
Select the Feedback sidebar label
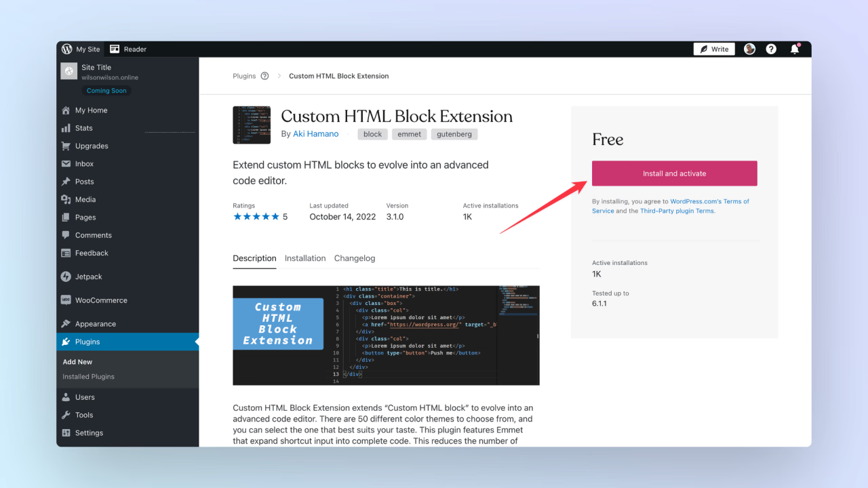pyautogui.click(x=92, y=253)
